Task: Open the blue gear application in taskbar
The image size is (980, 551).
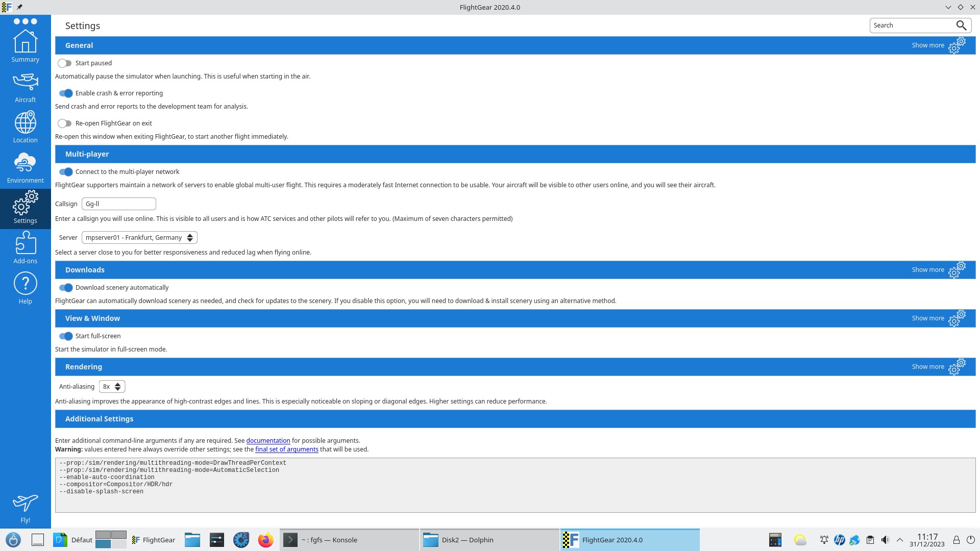Action: pyautogui.click(x=241, y=540)
